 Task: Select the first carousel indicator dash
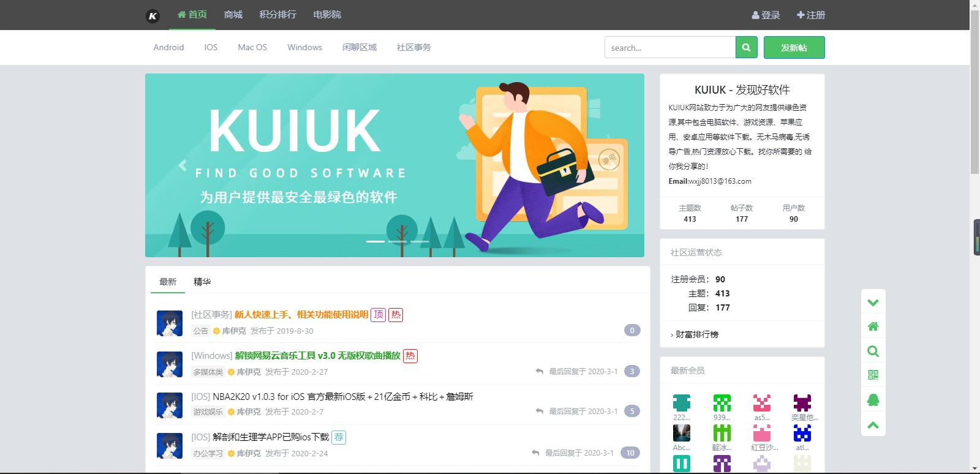pos(375,241)
